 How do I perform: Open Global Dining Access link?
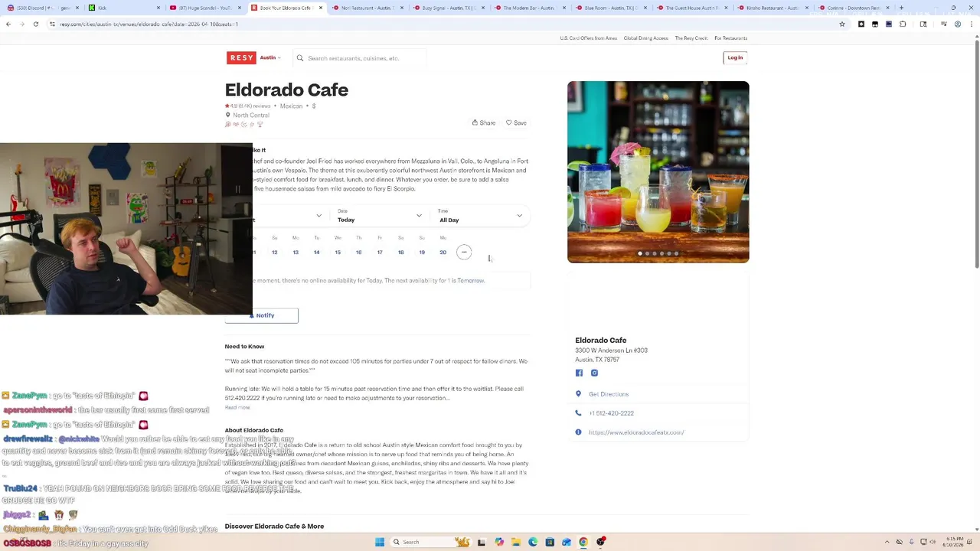pyautogui.click(x=645, y=37)
